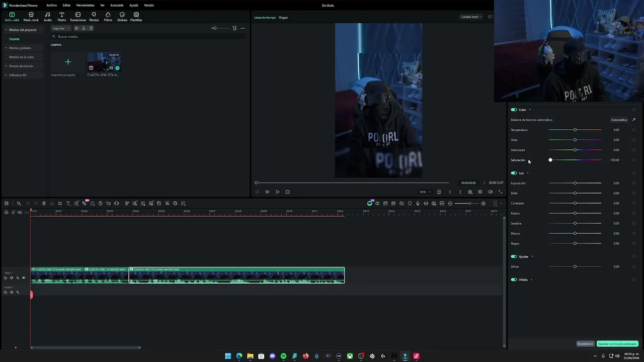
Task: Open the Calidad total quality dropdown
Action: (471, 17)
